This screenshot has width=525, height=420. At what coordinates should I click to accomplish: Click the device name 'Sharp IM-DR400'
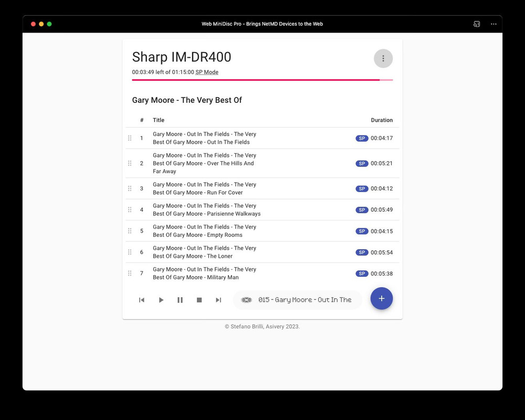(x=182, y=57)
